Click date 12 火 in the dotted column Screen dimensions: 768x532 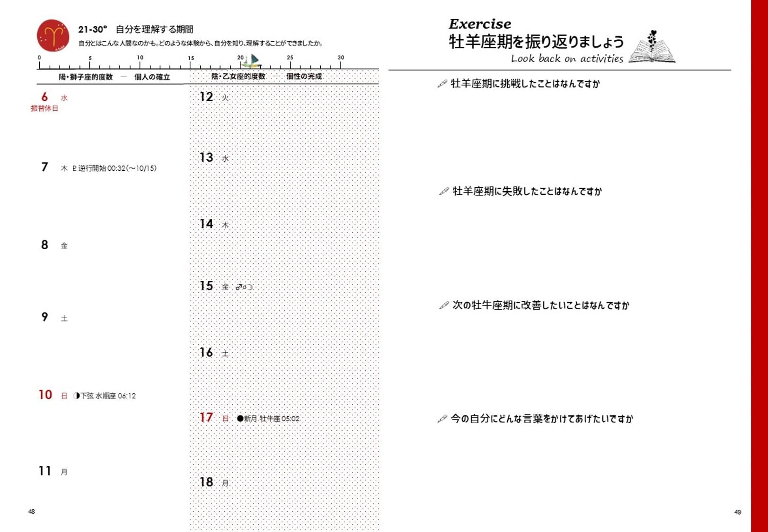214,97
